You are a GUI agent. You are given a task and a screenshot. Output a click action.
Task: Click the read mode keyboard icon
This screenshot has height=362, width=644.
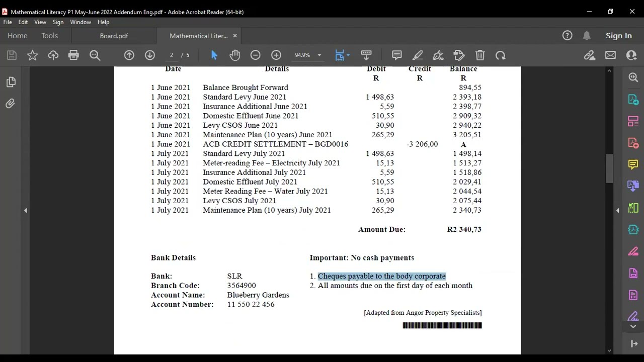pos(366,55)
